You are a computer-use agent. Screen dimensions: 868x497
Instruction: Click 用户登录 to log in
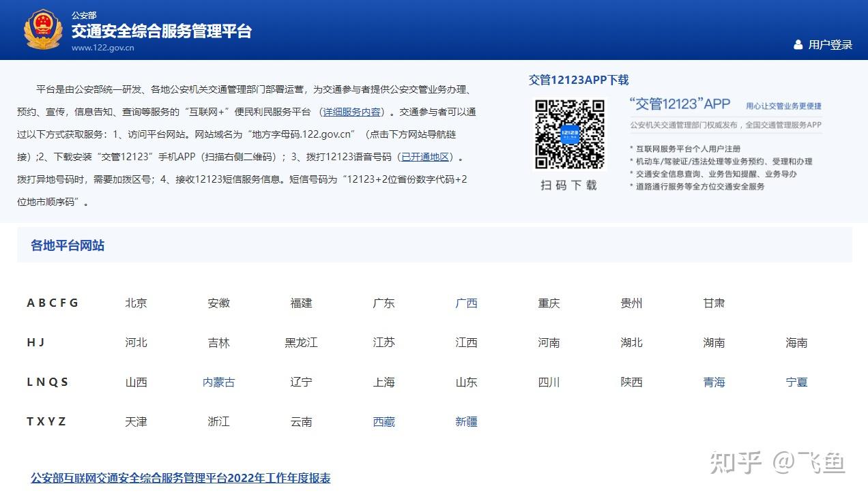[x=829, y=44]
